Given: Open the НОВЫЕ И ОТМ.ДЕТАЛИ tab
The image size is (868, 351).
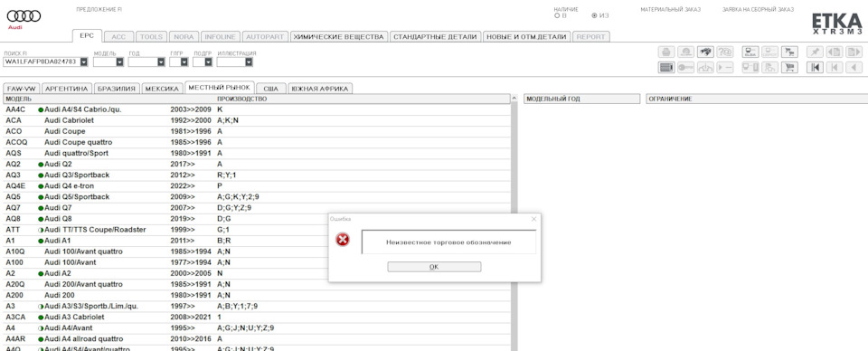Looking at the screenshot, I should [x=526, y=36].
